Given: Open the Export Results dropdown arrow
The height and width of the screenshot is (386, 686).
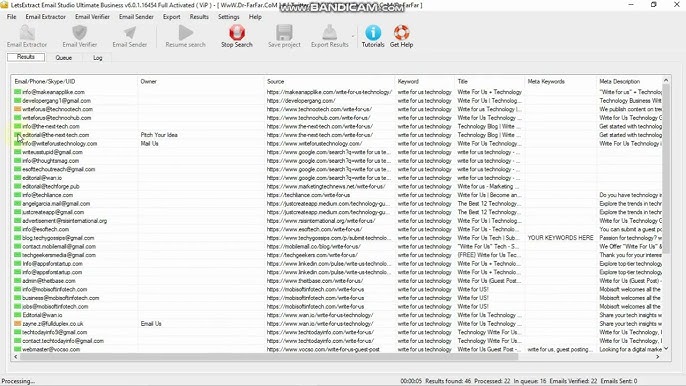Looking at the screenshot, I should tap(353, 36).
